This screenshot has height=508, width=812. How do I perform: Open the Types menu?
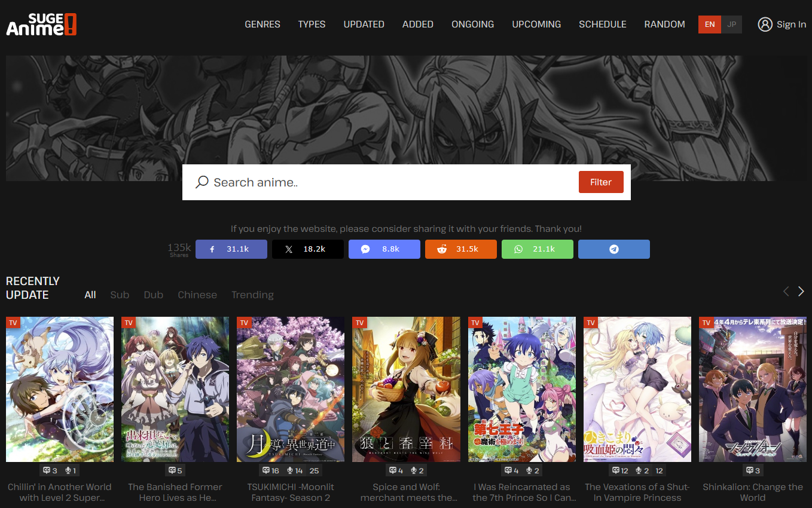click(x=312, y=25)
